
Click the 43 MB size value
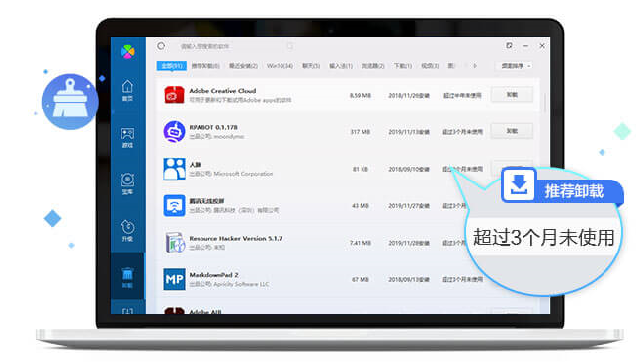click(x=361, y=206)
